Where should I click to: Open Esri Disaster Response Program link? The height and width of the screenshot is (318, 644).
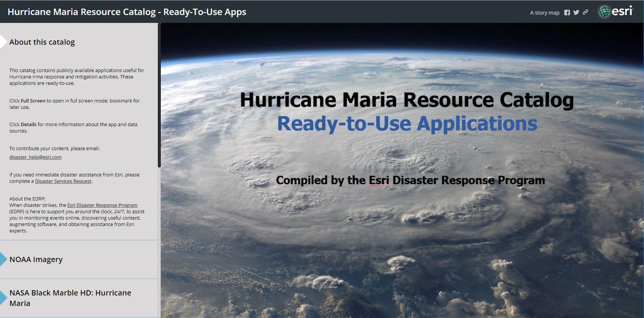[102, 205]
